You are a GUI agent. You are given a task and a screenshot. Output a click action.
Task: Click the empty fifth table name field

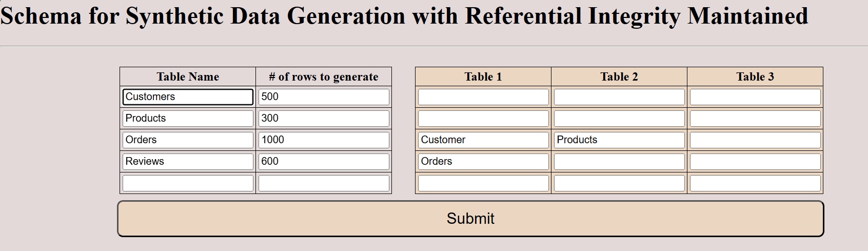188,183
